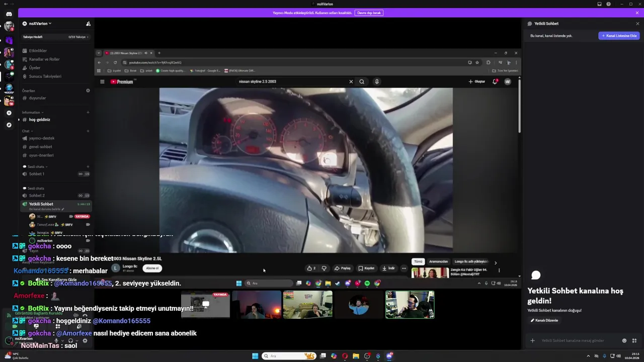Viewport: 644px width, 362px height.
Task: Open Discord help icon in title bar
Action: pos(608,4)
